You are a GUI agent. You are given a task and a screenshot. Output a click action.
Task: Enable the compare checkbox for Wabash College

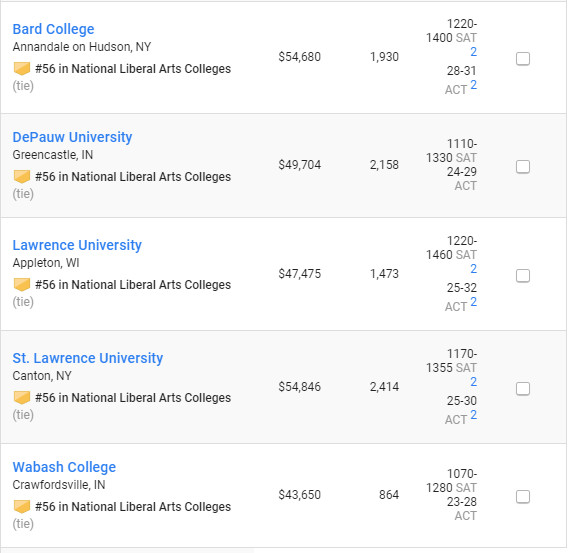point(523,496)
